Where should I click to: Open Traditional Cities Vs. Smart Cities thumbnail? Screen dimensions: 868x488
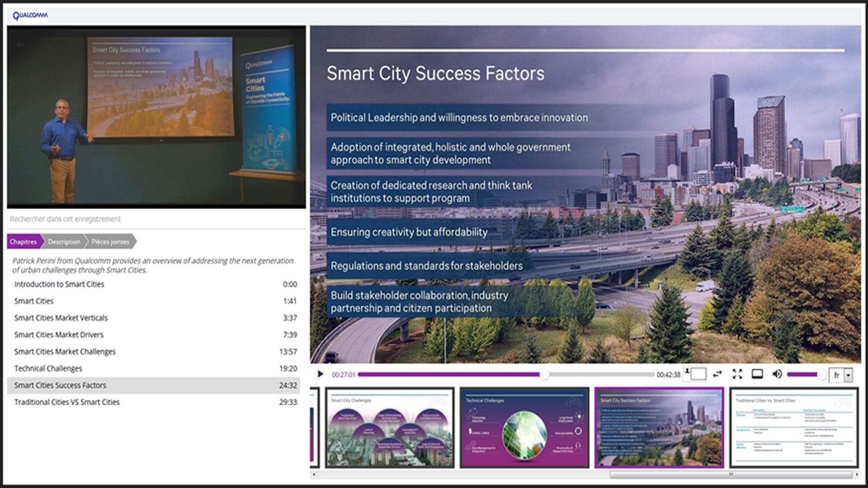[794, 427]
